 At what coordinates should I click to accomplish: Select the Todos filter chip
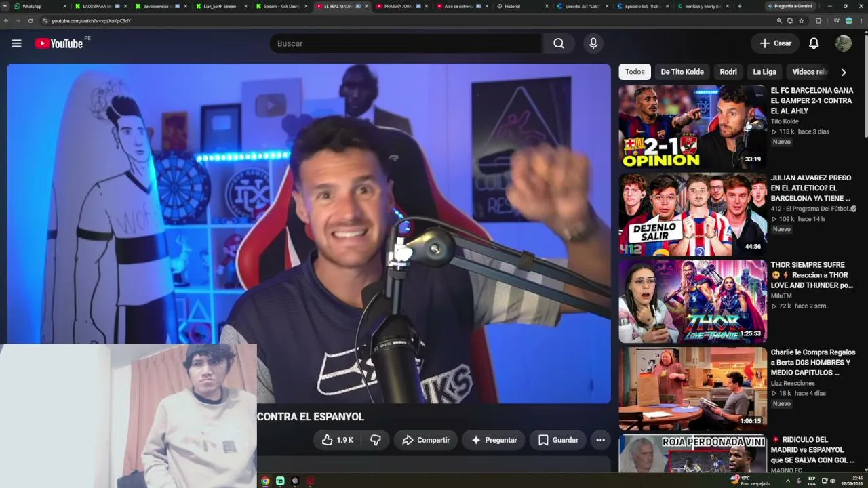tap(635, 72)
